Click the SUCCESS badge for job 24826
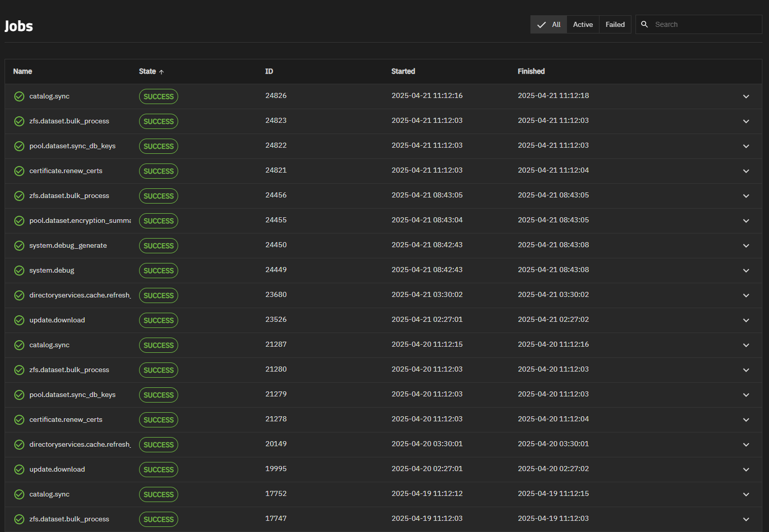The width and height of the screenshot is (769, 532). 158,96
